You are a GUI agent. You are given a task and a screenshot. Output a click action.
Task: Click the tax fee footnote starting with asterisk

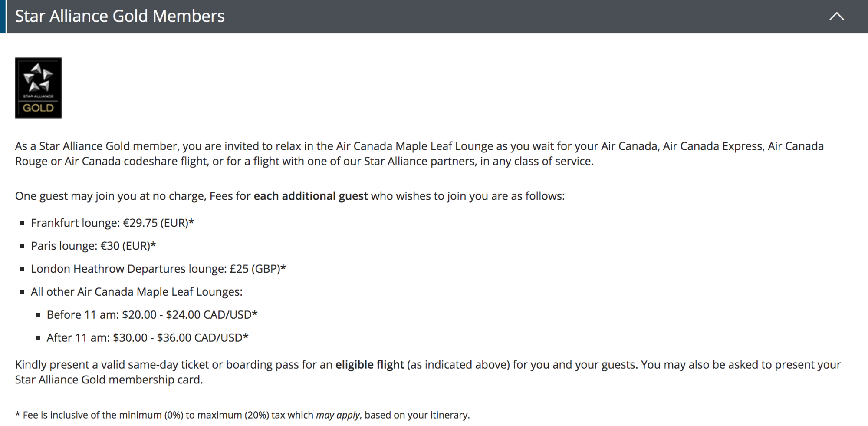coord(242,415)
